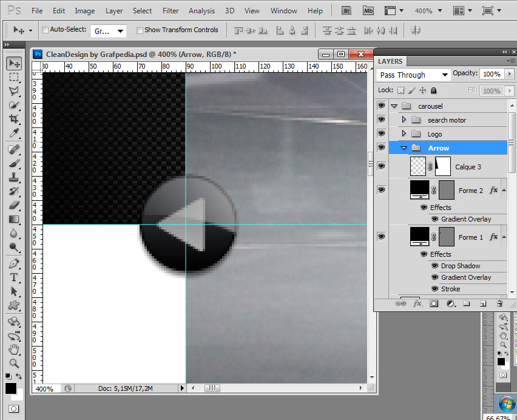The width and height of the screenshot is (517, 420).
Task: Open Mini Bridge via Mb icon
Action: coord(368,10)
